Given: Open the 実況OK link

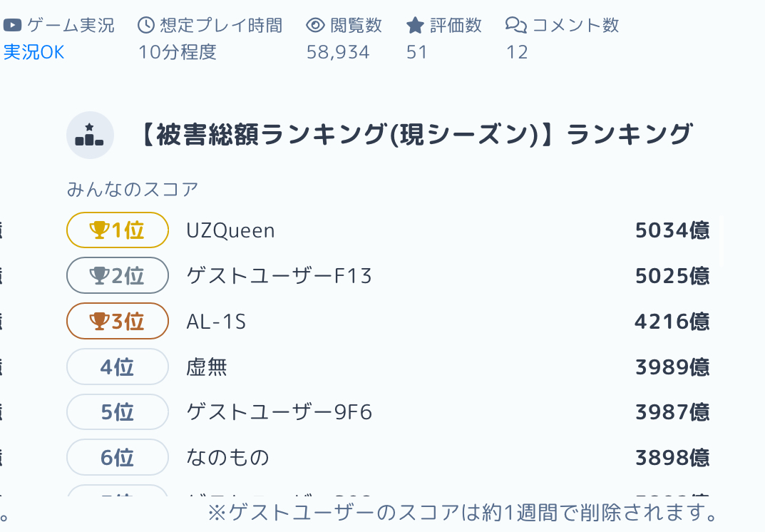Looking at the screenshot, I should tap(34, 52).
